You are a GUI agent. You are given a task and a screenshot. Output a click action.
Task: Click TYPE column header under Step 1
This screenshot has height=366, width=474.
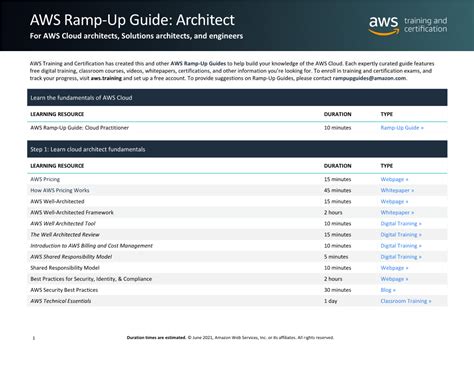click(387, 166)
